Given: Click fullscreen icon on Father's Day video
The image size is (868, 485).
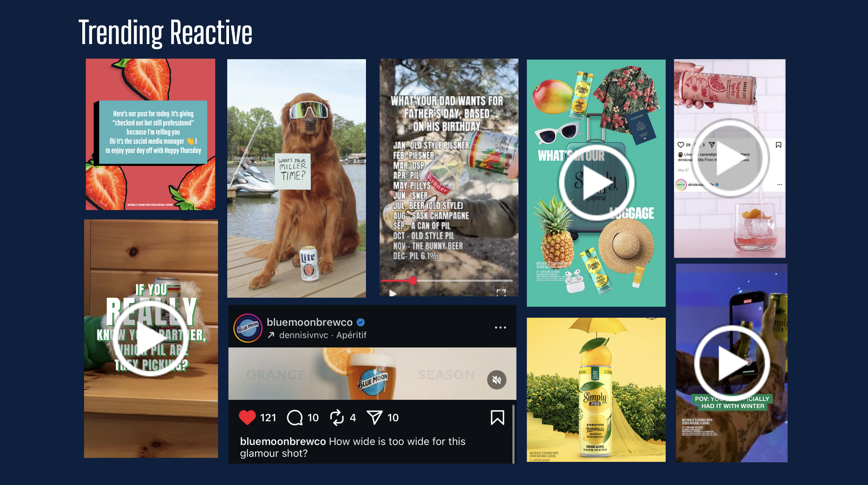Looking at the screenshot, I should pos(501,292).
